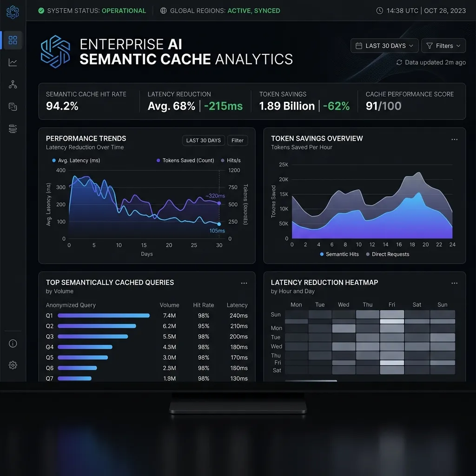Image resolution: width=476 pixels, height=476 pixels.
Task: Click the clock icon beside UTC time
Action: (379, 11)
